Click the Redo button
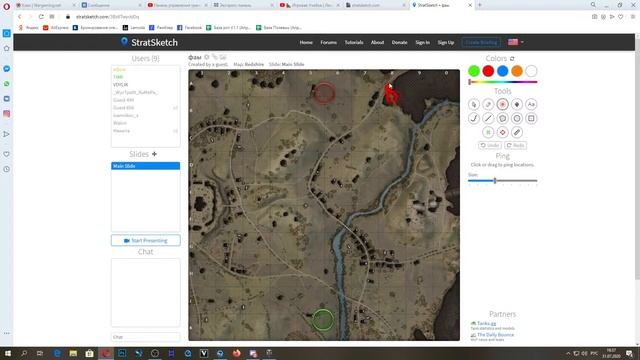 [x=516, y=145]
